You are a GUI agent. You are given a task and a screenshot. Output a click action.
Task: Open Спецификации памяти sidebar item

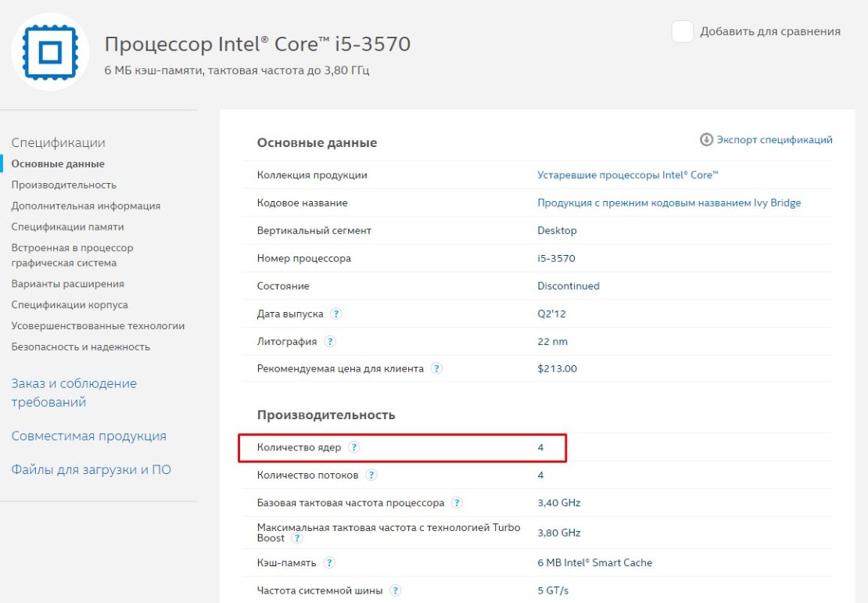click(x=67, y=227)
